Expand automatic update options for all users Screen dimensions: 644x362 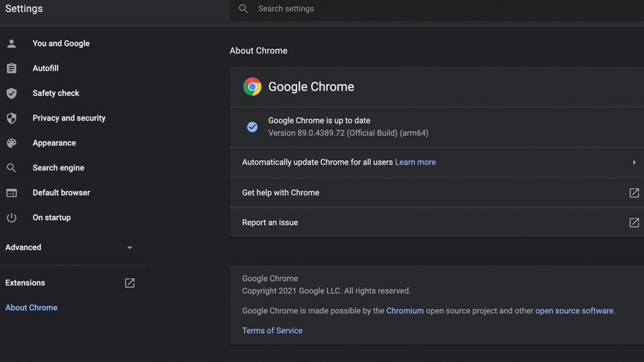pos(634,162)
